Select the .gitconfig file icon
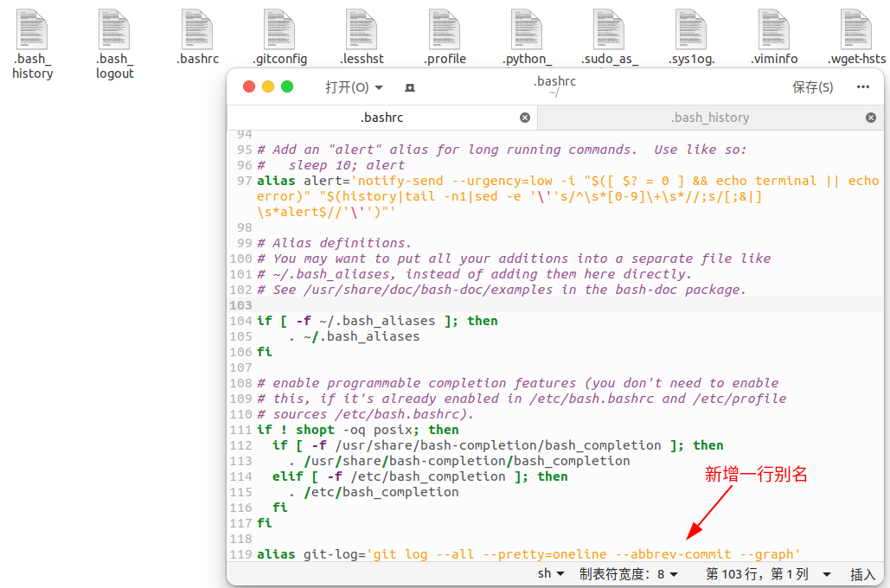Viewport: 890px width, 588px height. pos(279,29)
